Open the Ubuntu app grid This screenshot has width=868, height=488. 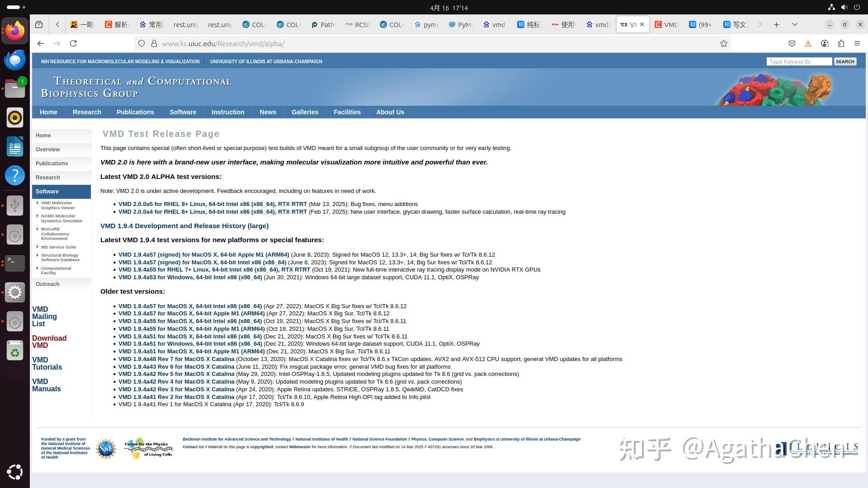(x=15, y=472)
